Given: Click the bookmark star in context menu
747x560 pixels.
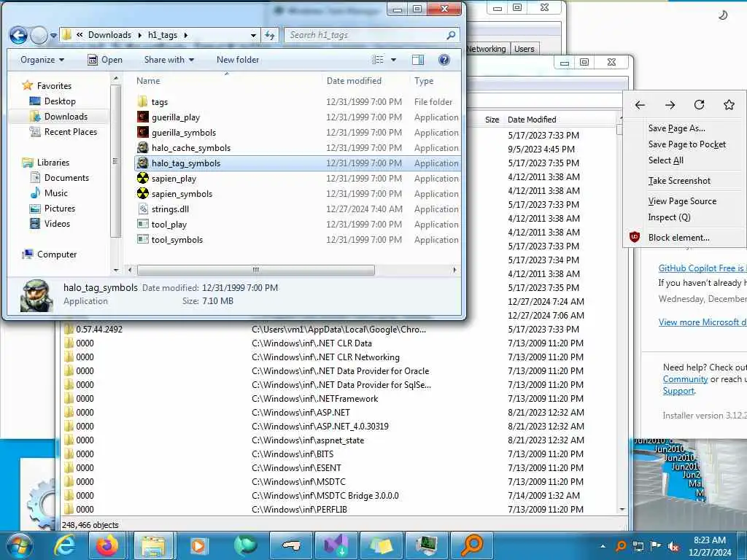Looking at the screenshot, I should [x=729, y=105].
